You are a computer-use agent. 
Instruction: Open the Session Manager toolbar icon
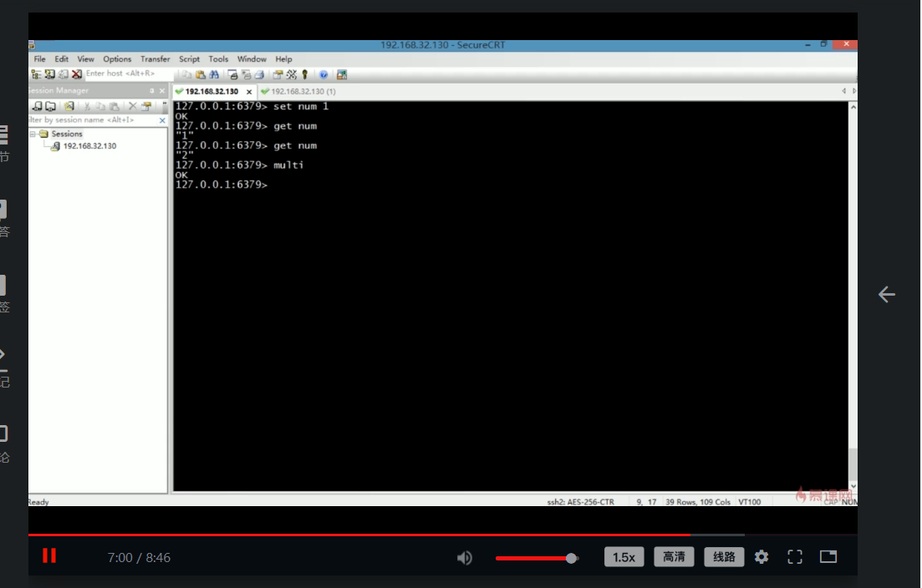coord(37,74)
